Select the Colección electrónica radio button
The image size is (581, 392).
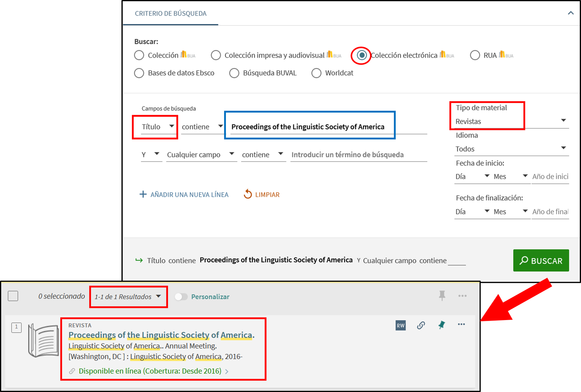[362, 55]
